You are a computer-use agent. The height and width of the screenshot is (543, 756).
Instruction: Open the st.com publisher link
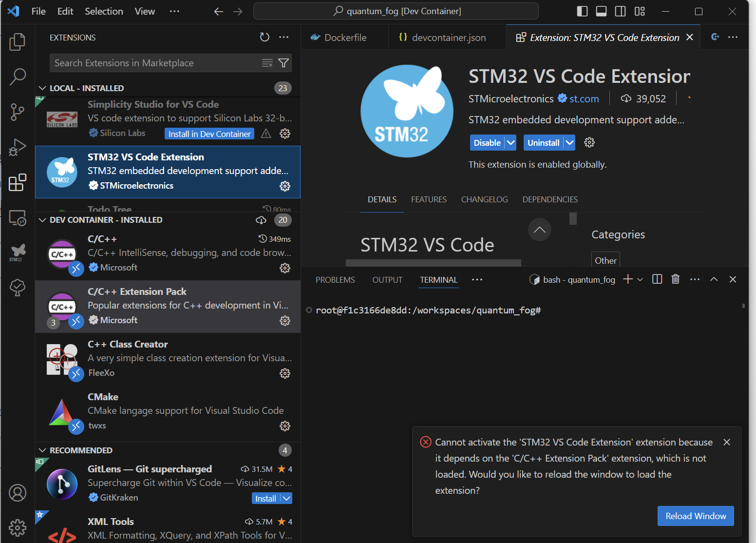(584, 99)
